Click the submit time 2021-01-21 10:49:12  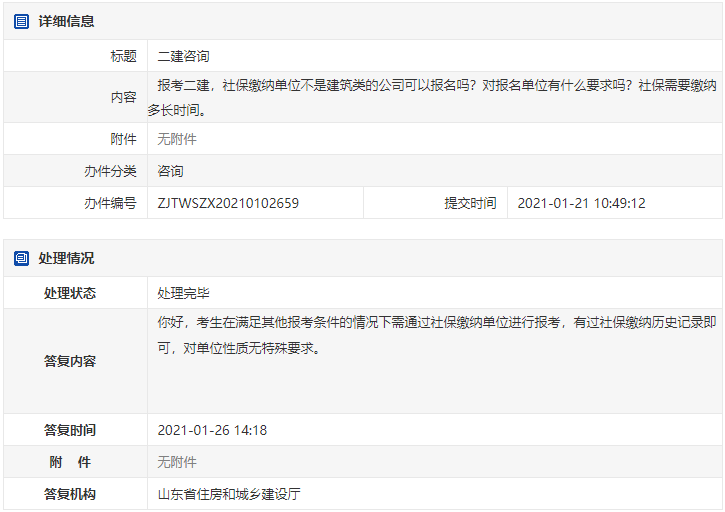[x=581, y=203]
